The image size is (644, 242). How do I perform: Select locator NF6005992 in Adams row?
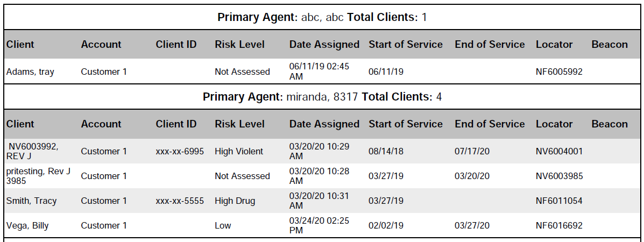point(559,72)
